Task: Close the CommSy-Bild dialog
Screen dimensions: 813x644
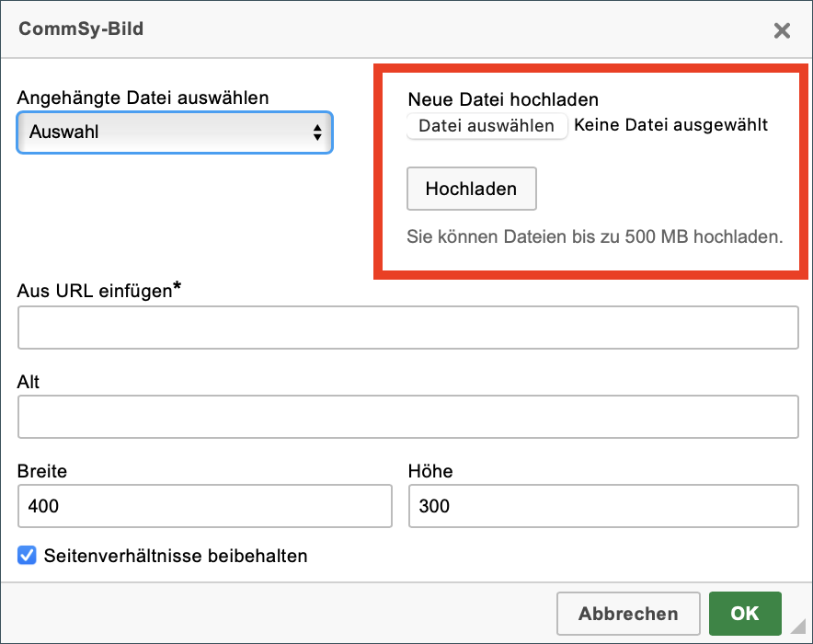Action: click(782, 30)
